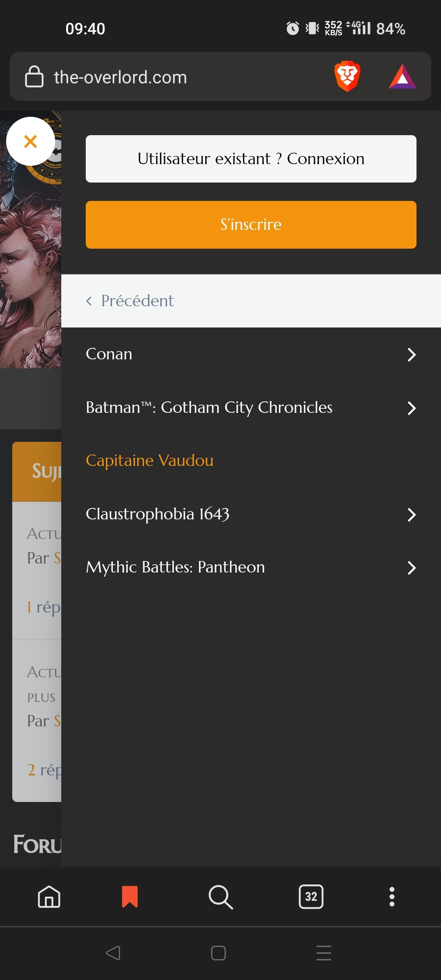Tap the search magnifier icon
441x980 pixels.
click(220, 897)
